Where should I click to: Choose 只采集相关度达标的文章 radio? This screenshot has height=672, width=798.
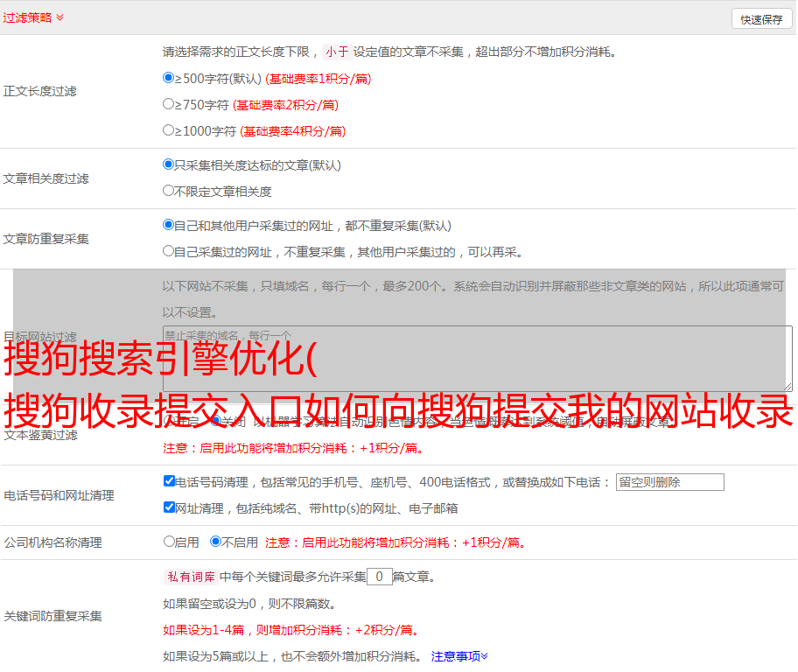[x=168, y=164]
